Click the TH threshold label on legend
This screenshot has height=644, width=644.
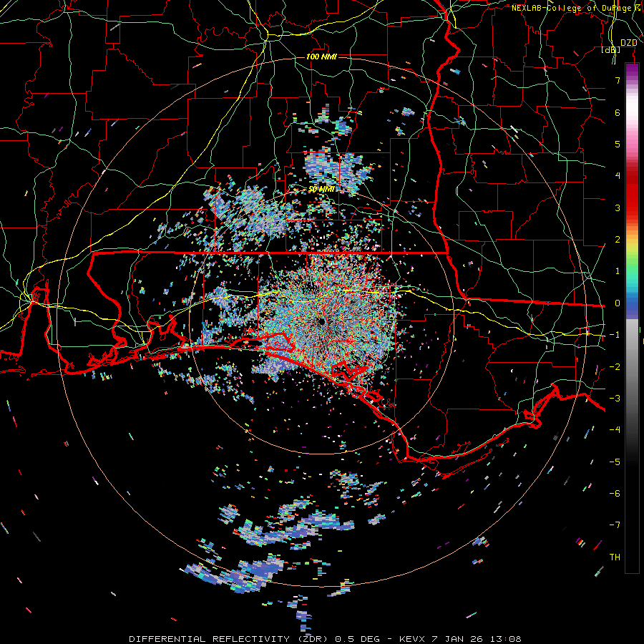[x=615, y=557]
